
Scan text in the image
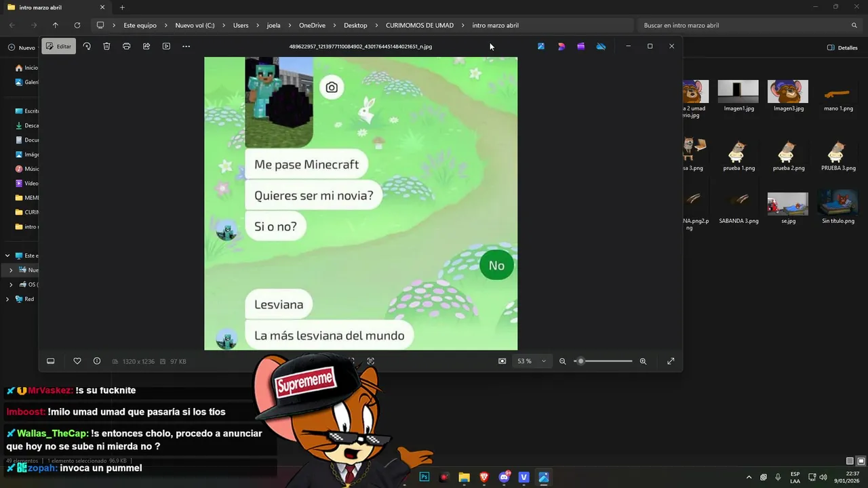[371, 361]
